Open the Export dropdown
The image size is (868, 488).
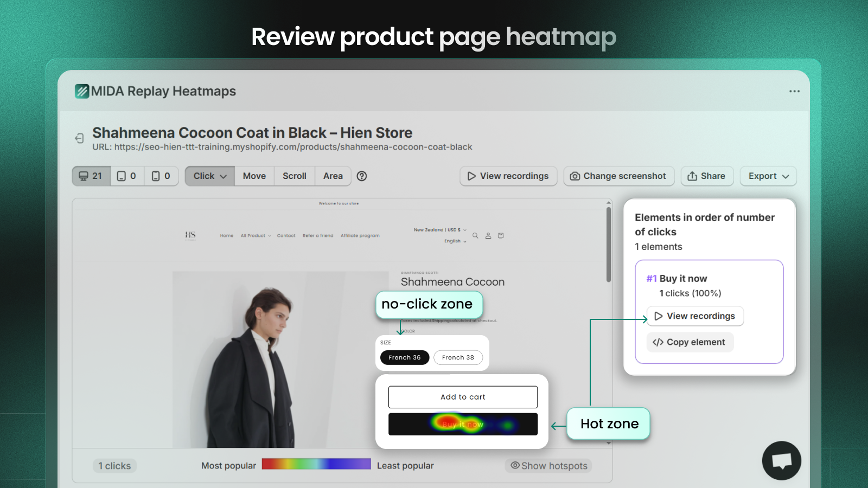[768, 176]
